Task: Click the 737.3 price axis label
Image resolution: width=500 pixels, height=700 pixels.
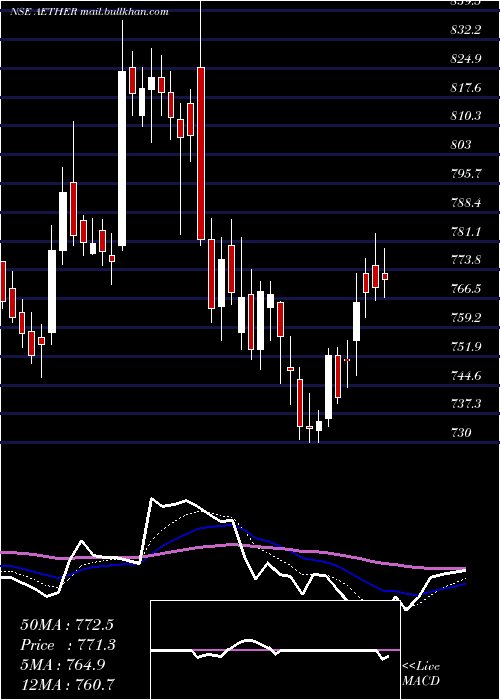Action: pos(466,404)
